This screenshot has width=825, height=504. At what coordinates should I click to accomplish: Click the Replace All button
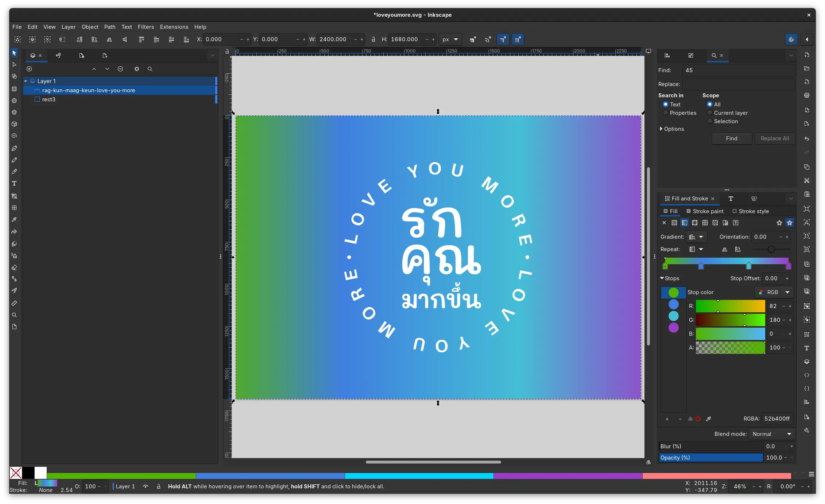coord(775,138)
